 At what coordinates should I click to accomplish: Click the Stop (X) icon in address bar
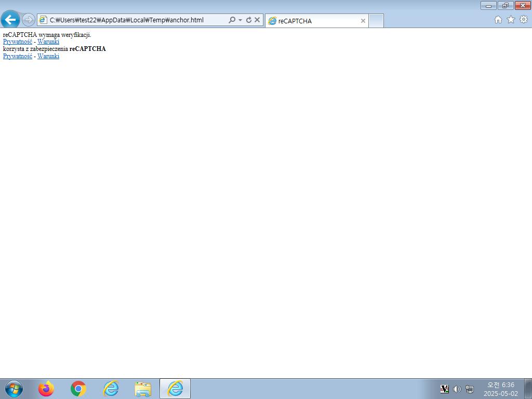pos(257,20)
